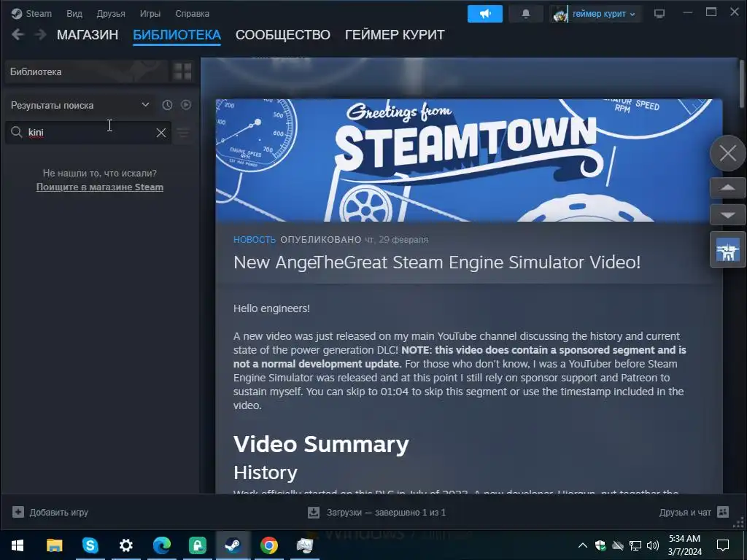
Task: Toggle the collections grid view icon
Action: point(182,72)
